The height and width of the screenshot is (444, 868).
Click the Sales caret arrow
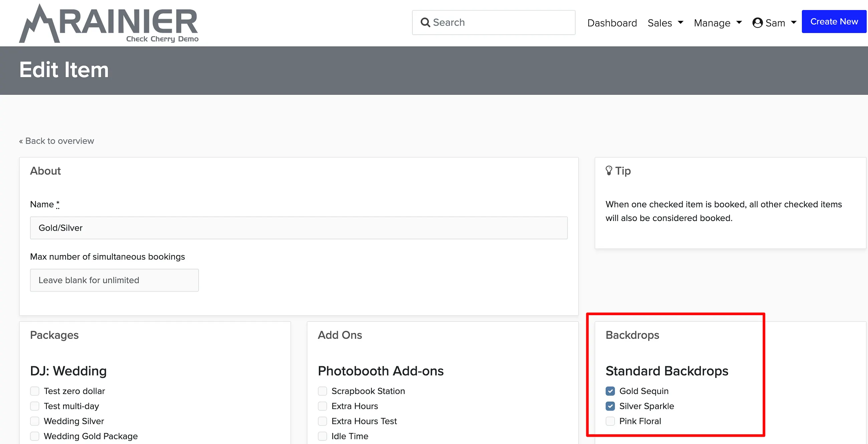(680, 23)
